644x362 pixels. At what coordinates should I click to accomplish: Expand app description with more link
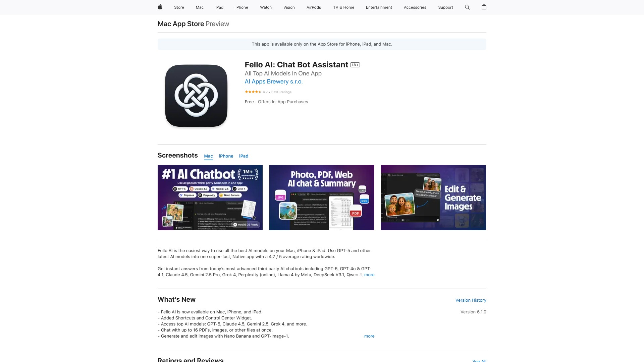[369, 275]
